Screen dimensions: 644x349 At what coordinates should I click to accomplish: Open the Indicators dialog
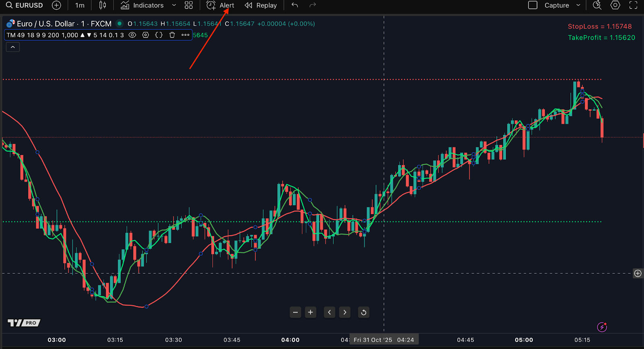(x=142, y=5)
